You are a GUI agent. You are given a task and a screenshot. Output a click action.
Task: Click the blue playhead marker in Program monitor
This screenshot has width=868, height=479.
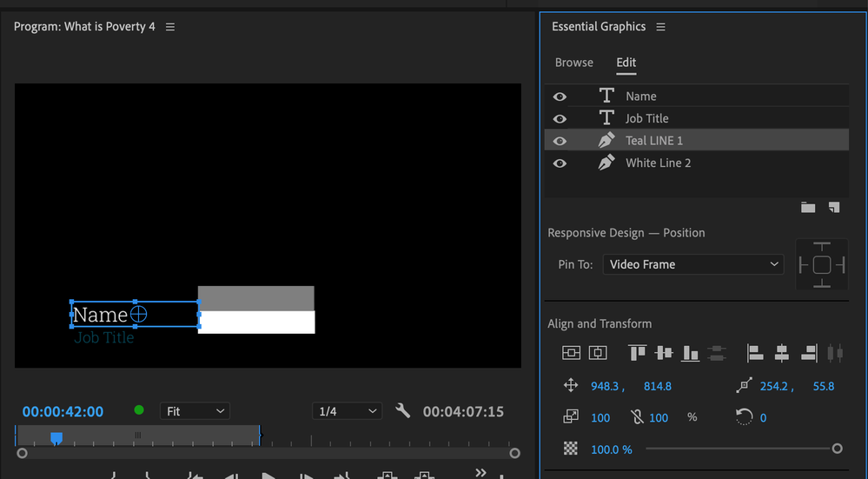[56, 438]
